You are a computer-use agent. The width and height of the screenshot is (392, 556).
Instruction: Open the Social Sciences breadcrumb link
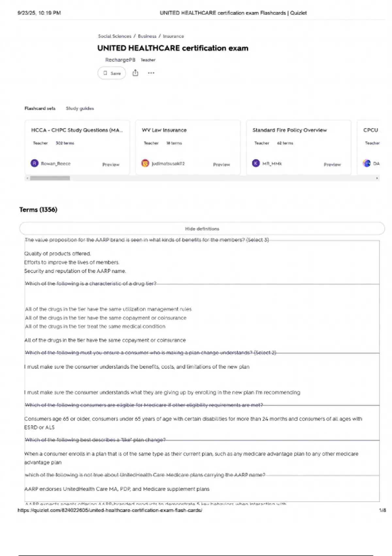pyautogui.click(x=114, y=36)
